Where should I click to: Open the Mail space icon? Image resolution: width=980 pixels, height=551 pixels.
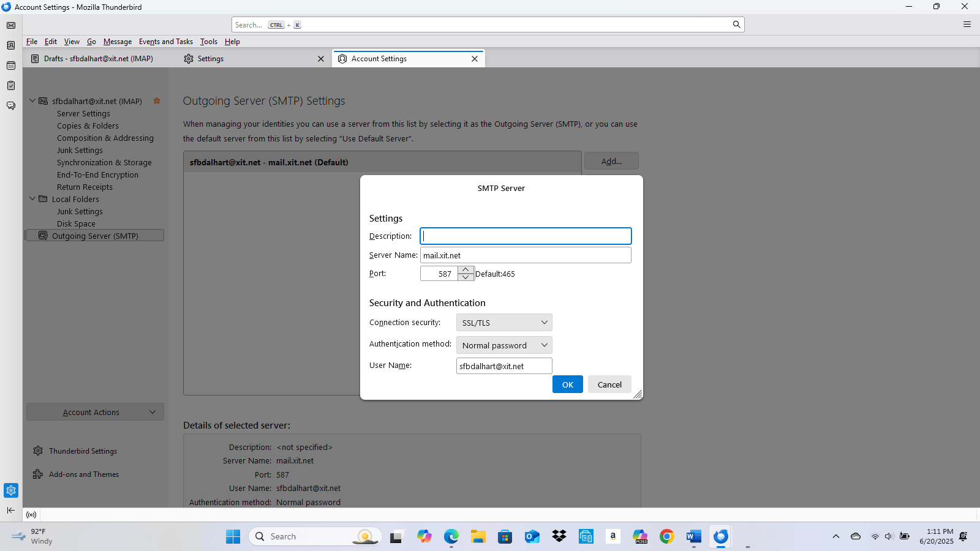(11, 26)
